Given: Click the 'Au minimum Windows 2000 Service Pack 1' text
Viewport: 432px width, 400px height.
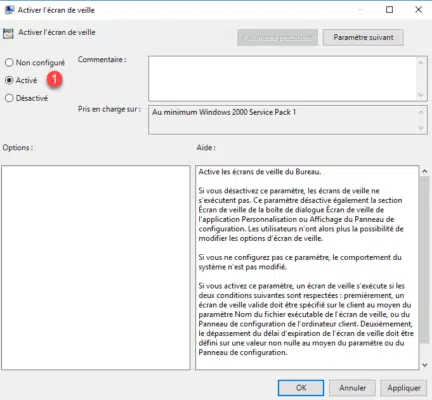Looking at the screenshot, I should (x=224, y=112).
